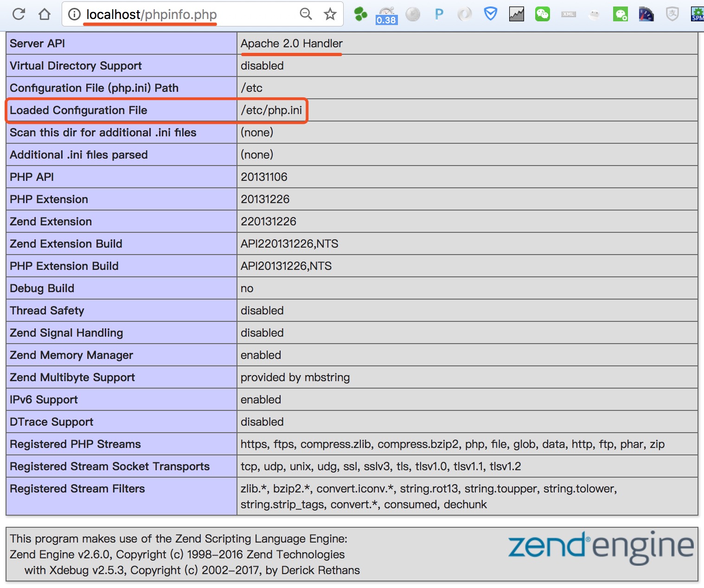Open the SPM extension icon

pos(698,14)
